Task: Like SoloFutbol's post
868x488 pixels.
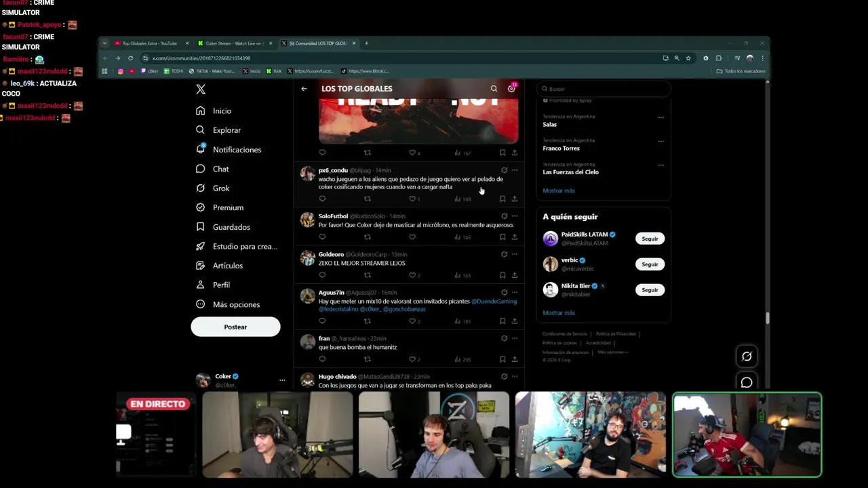Action: tap(412, 237)
